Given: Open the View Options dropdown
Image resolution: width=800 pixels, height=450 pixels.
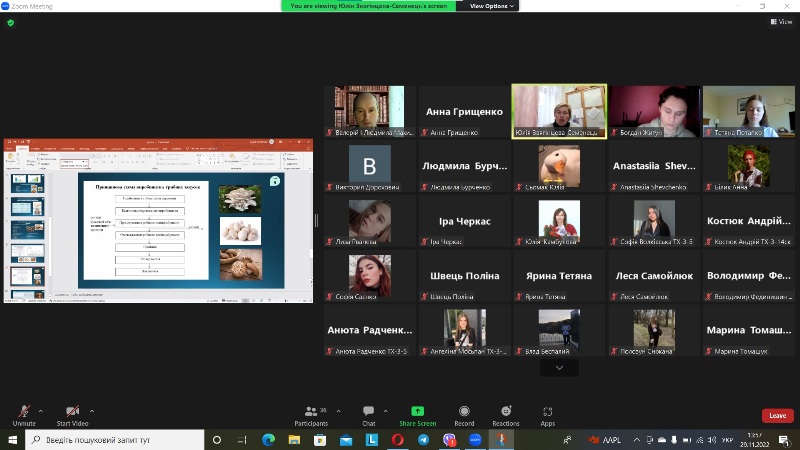Looking at the screenshot, I should pyautogui.click(x=492, y=5).
